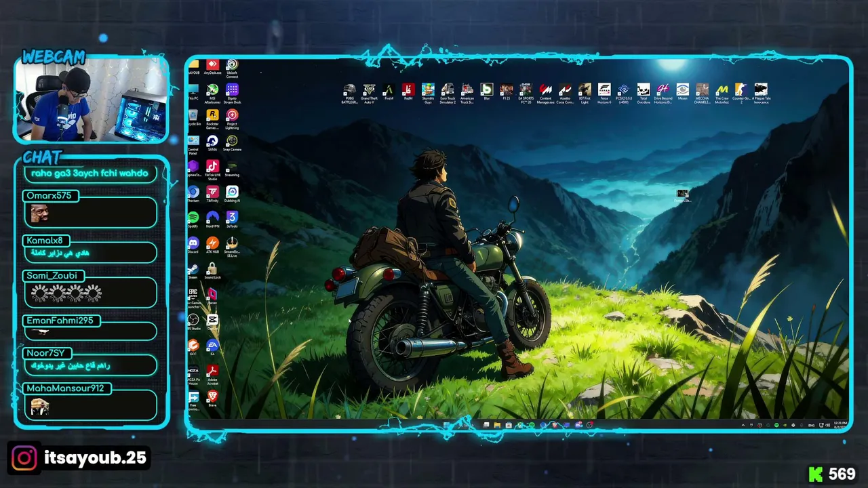Launch The Crew Motorfest shortcut
This screenshot has width=868, height=488.
click(x=722, y=94)
